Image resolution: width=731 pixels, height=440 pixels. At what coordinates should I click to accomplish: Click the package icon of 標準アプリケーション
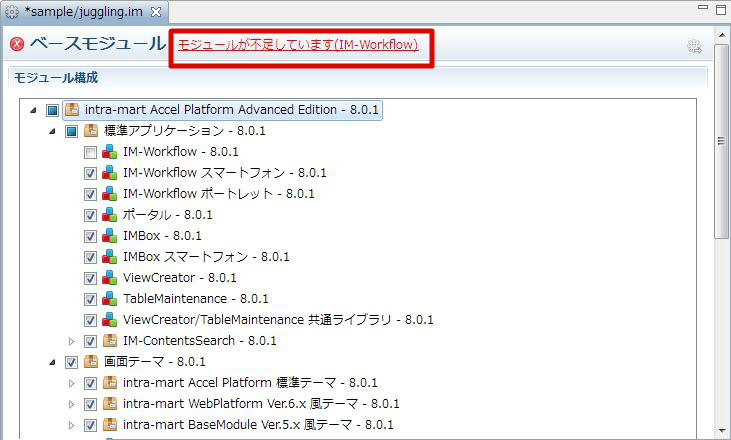[91, 131]
